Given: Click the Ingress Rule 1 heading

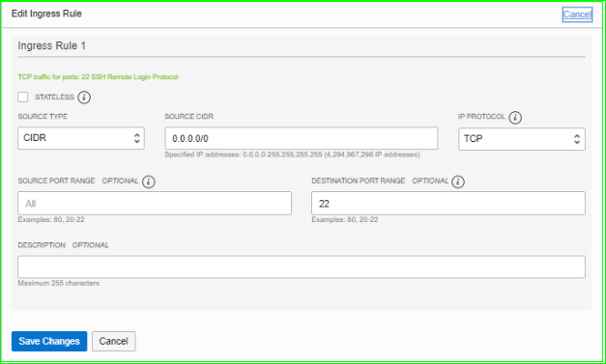Looking at the screenshot, I should pos(52,46).
